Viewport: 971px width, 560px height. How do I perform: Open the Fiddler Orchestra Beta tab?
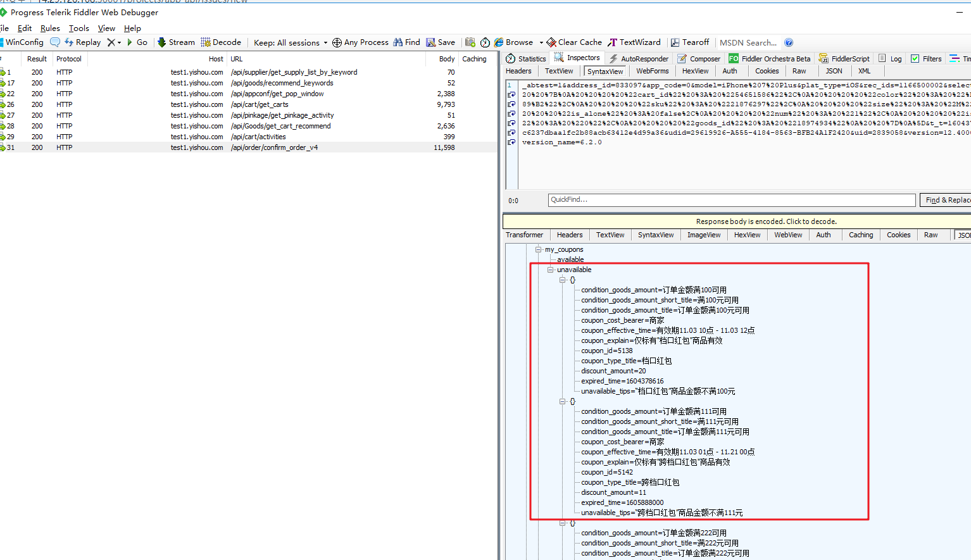[x=769, y=59]
